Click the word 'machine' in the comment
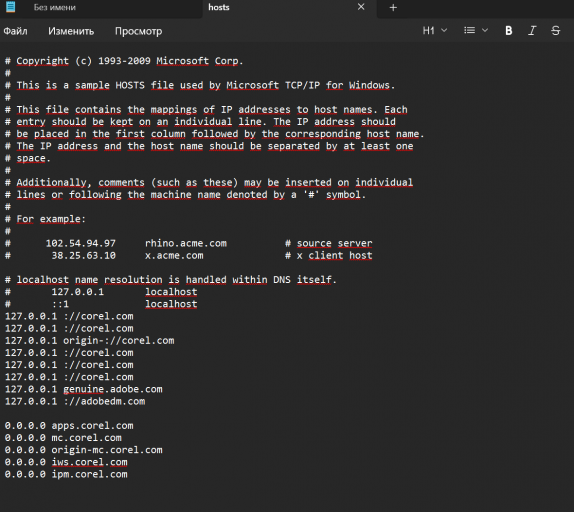This screenshot has width=574, height=512. tap(171, 194)
